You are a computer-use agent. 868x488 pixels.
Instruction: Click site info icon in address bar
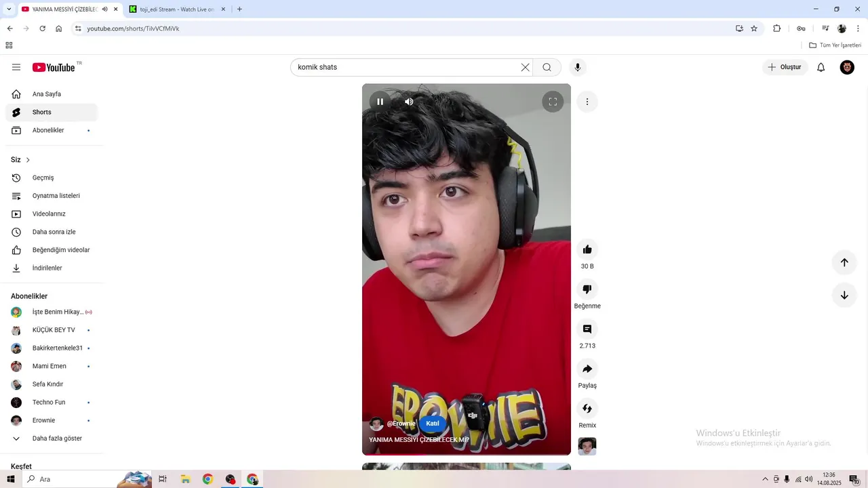click(x=78, y=28)
